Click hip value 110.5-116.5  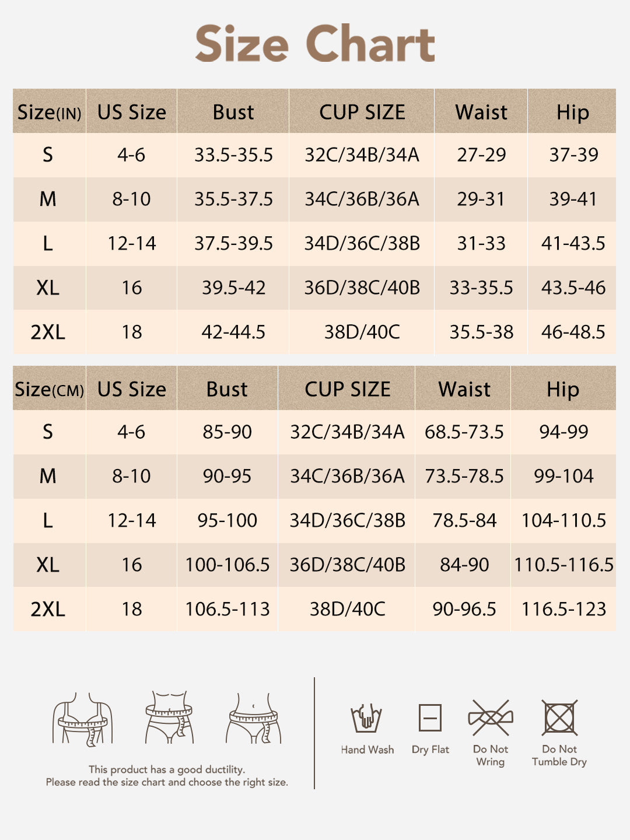point(563,565)
